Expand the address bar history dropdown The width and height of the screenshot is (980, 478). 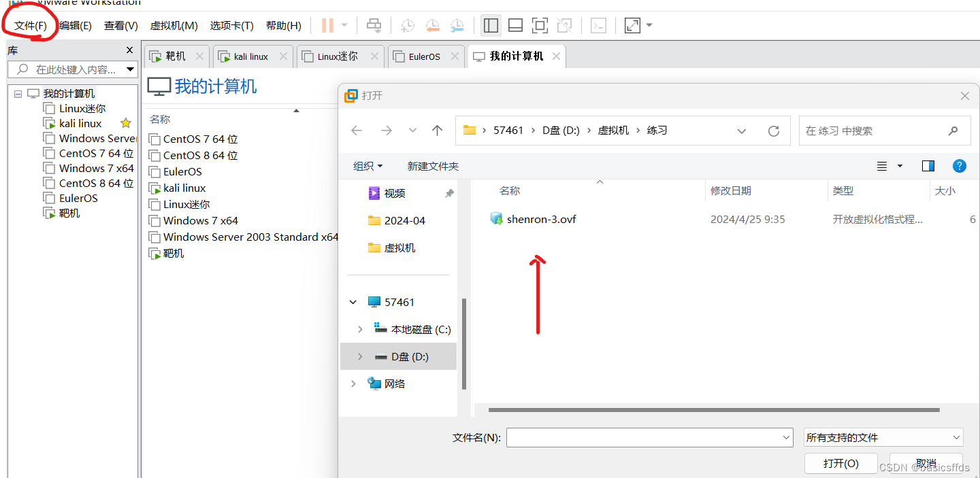point(742,131)
